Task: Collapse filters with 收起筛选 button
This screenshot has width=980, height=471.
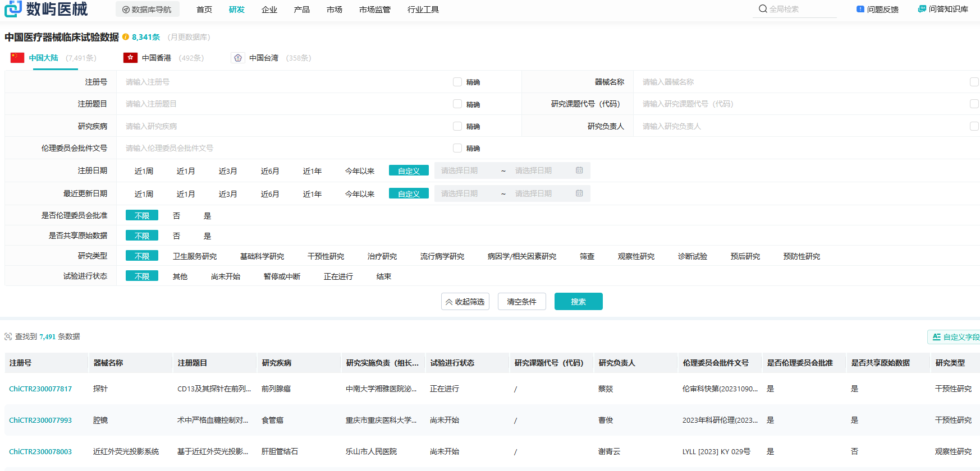Action: pyautogui.click(x=465, y=302)
